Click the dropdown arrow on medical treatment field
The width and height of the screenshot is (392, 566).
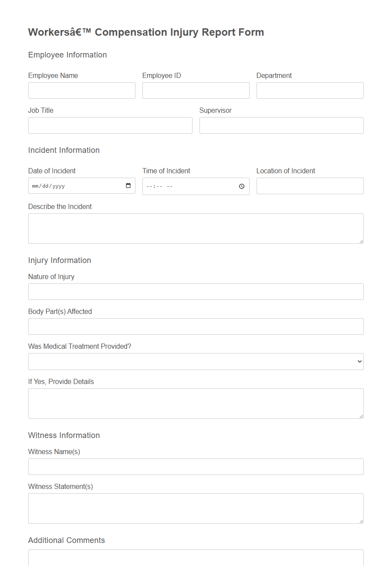coord(359,361)
